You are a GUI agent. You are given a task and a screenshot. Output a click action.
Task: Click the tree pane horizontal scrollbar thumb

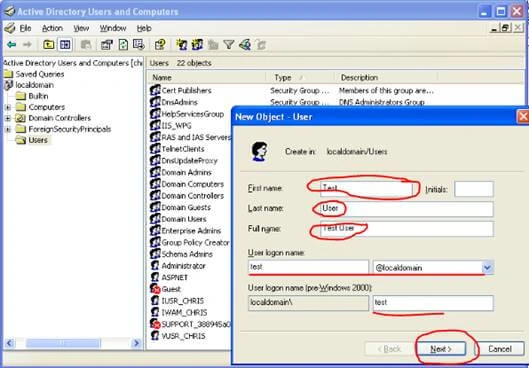(63, 343)
